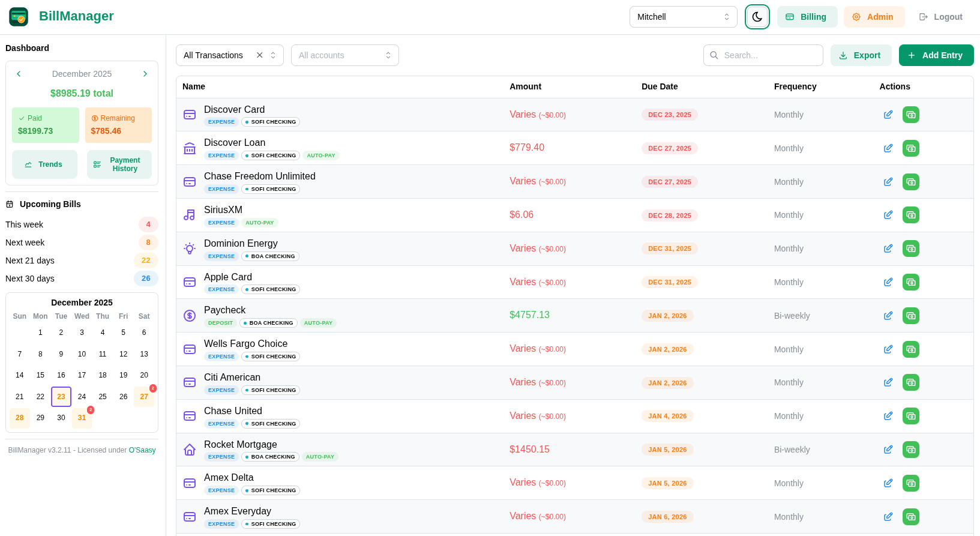980x536 pixels.
Task: Pay the Discover Card bill
Action: pos(911,115)
